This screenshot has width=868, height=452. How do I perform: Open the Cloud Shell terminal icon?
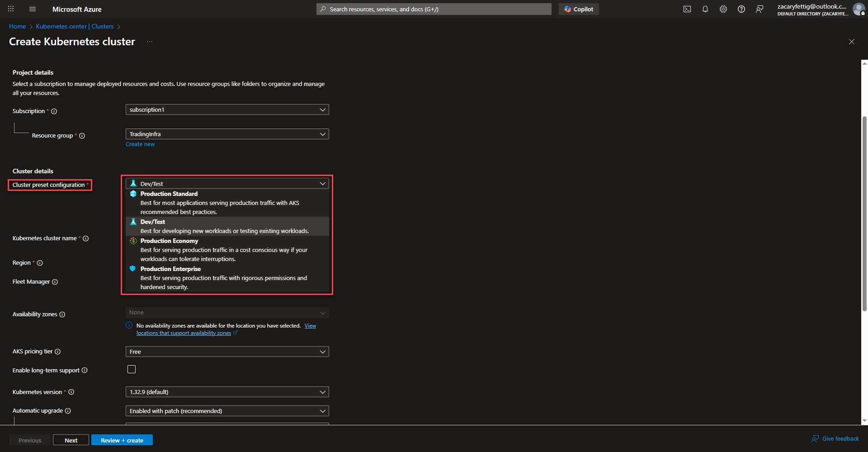pos(687,9)
